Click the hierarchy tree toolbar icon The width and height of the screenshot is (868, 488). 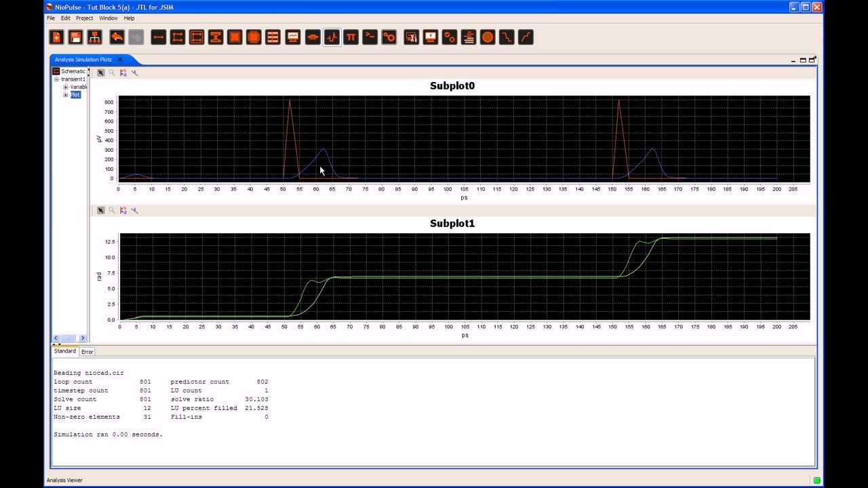94,37
